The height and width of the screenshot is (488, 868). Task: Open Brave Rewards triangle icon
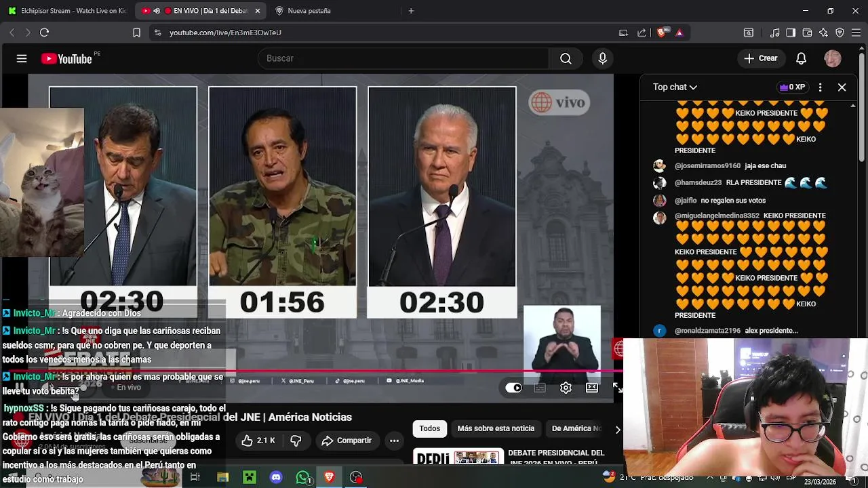pos(679,33)
